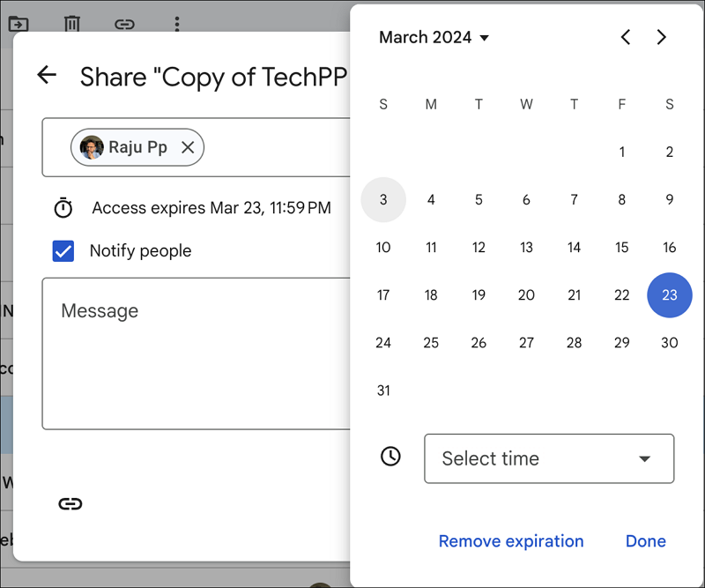Click the get-link icon in the top toolbar

coord(124,25)
